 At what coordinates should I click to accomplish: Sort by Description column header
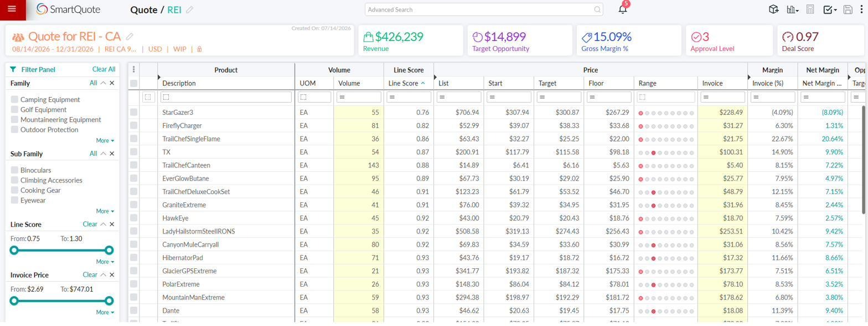click(x=226, y=83)
